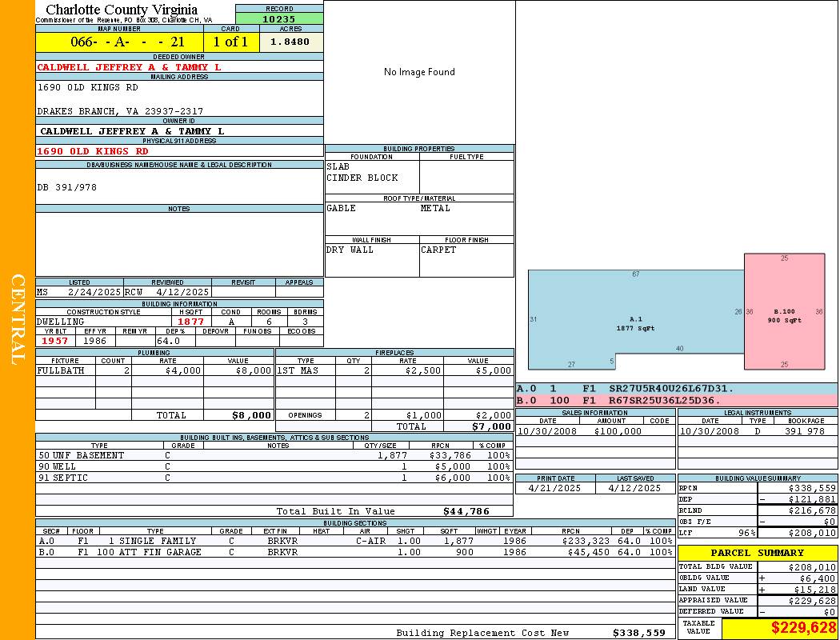Select the DB 391/978 legal description text

tap(67, 187)
